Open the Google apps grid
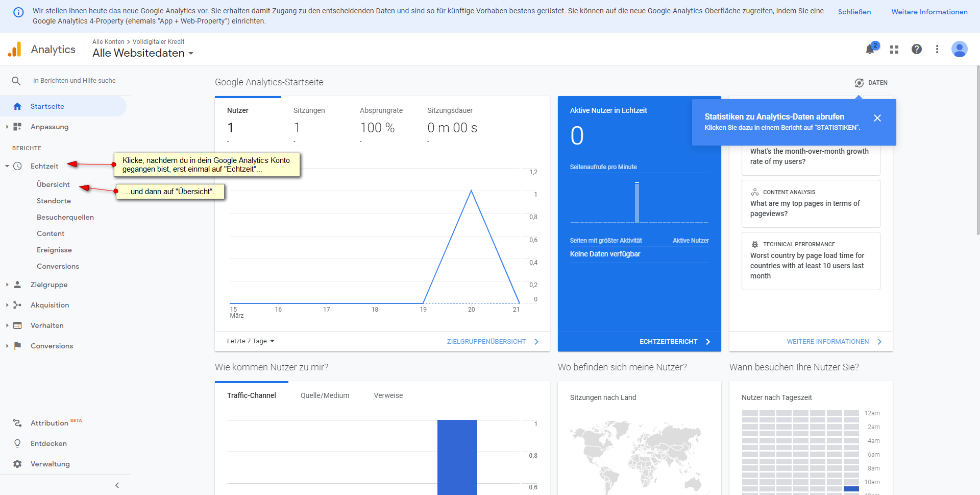Viewport: 980px width, 495px height. pos(894,49)
